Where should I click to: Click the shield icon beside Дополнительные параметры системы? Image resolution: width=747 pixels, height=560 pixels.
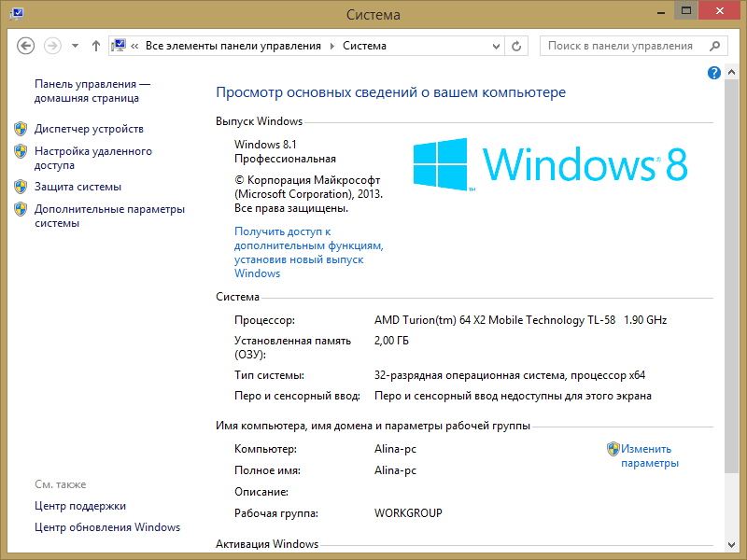coord(21,209)
